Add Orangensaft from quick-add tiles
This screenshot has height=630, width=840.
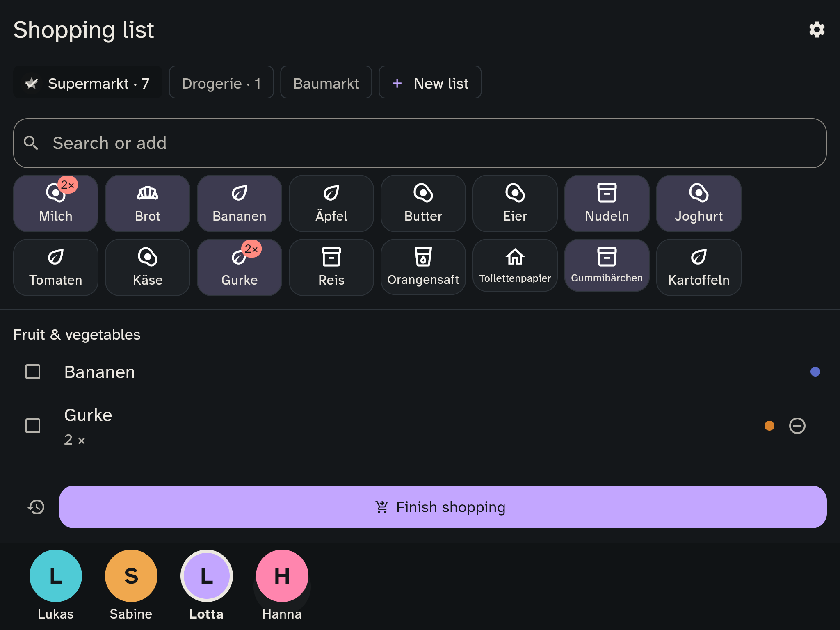tap(423, 267)
